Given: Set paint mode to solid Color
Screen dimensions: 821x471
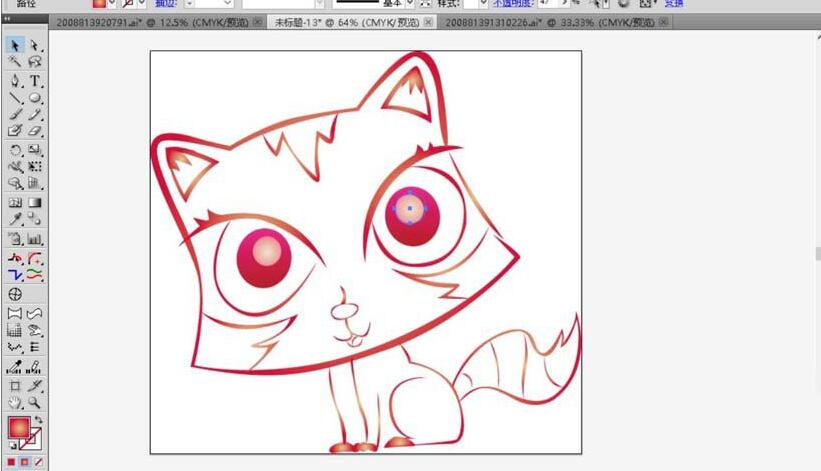Looking at the screenshot, I should (x=11, y=462).
